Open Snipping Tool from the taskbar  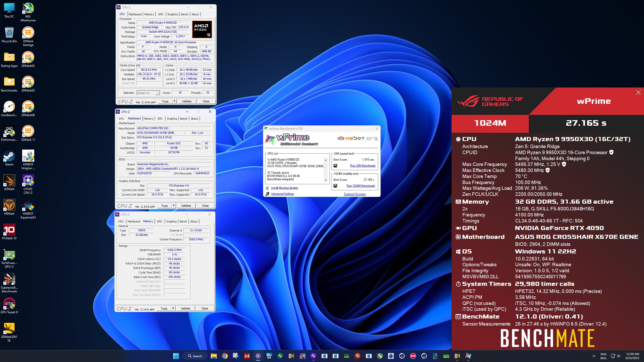coord(236,356)
